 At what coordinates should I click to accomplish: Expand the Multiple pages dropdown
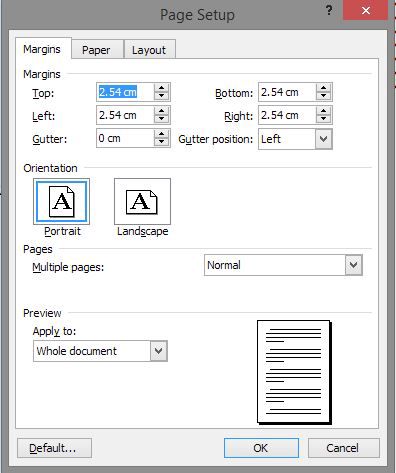point(353,265)
